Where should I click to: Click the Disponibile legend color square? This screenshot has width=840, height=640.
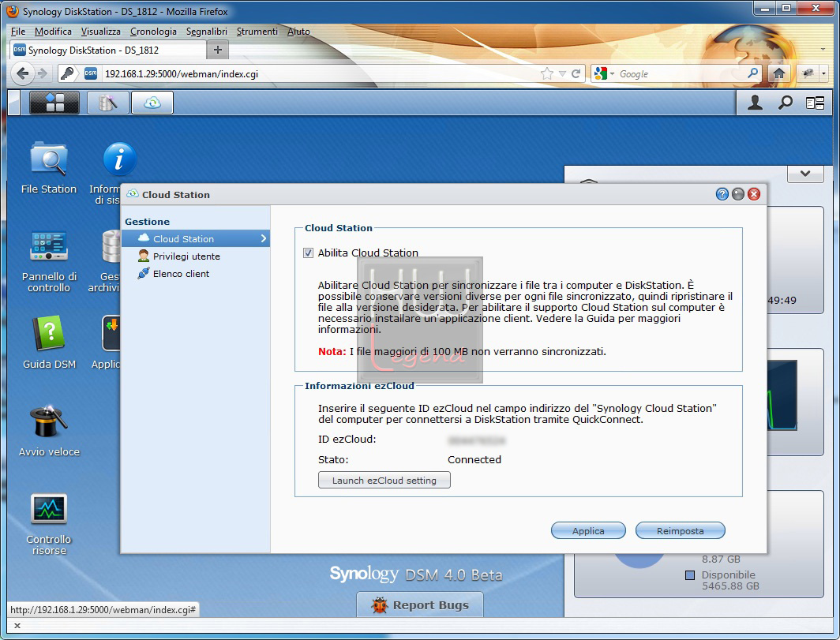click(690, 575)
